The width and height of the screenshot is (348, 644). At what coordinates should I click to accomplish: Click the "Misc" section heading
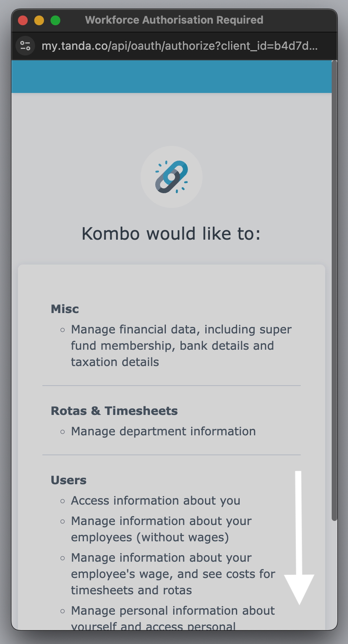[x=65, y=309]
